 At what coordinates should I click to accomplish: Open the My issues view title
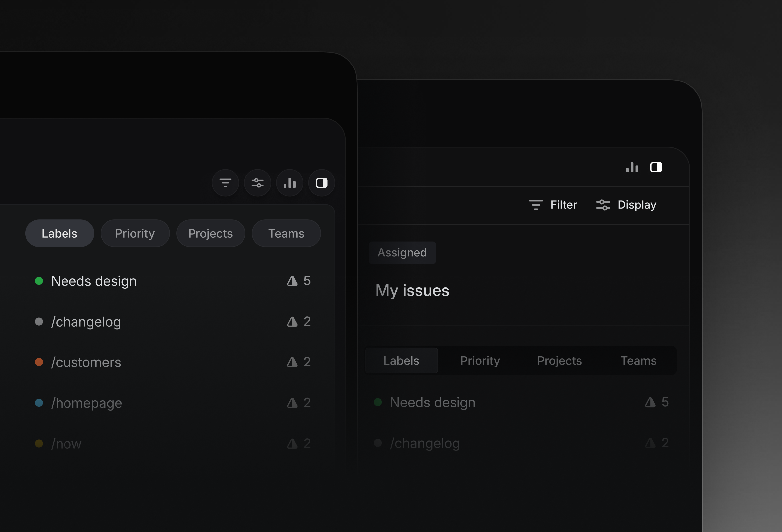pyautogui.click(x=412, y=290)
